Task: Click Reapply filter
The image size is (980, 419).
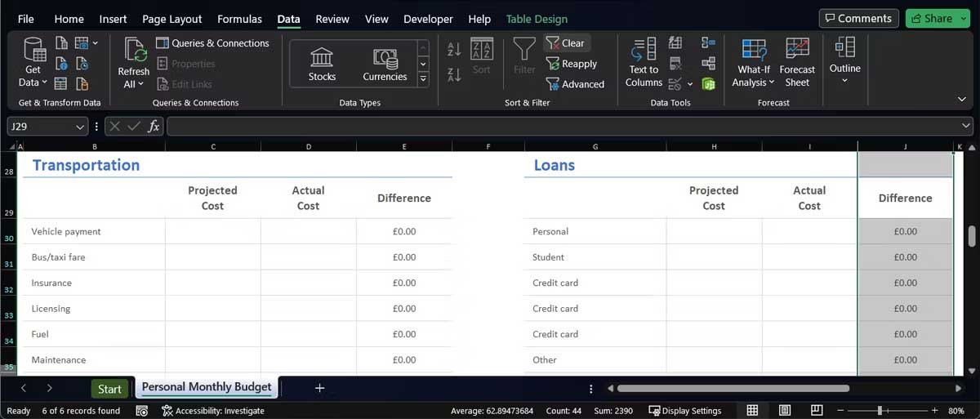Action: click(572, 64)
